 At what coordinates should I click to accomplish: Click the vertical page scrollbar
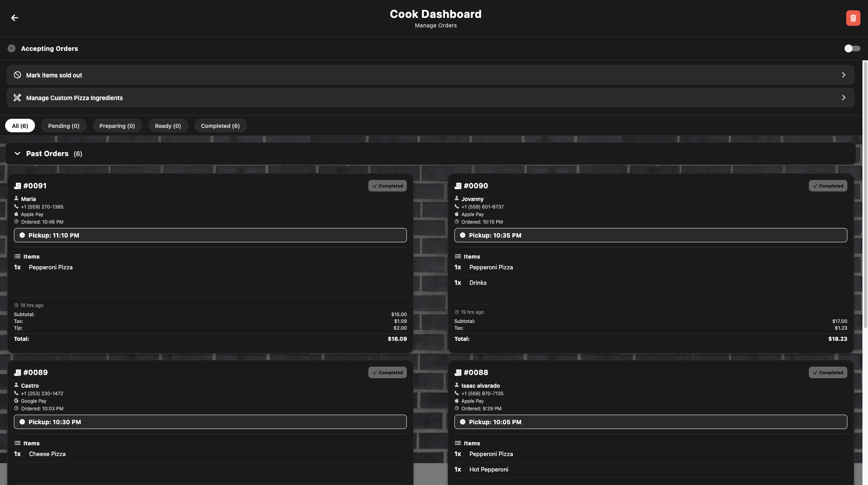pos(865,195)
